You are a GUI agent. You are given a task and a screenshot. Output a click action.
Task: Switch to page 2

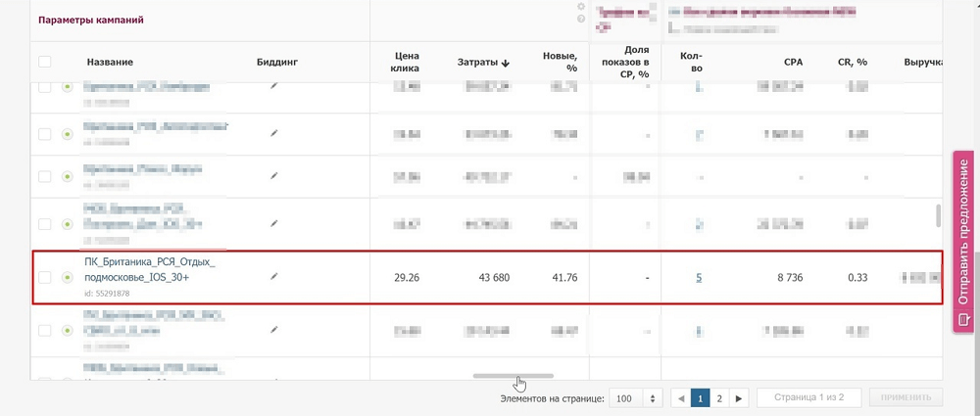[x=719, y=398]
